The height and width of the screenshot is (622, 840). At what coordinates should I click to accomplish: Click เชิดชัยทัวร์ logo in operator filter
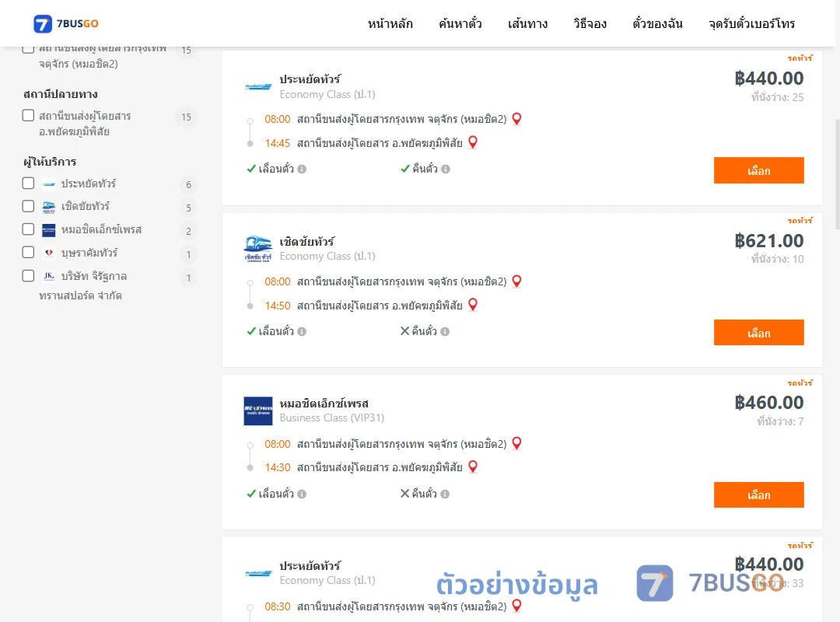pos(49,208)
